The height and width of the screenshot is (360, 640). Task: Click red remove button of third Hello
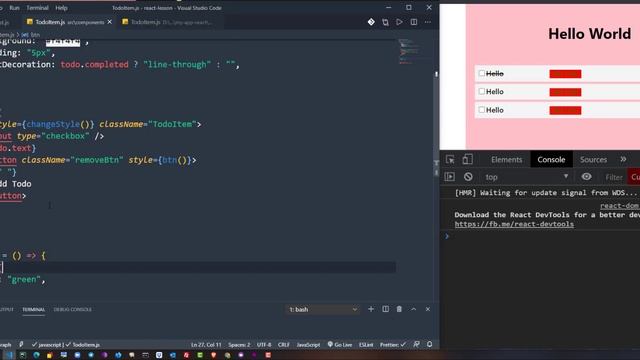565,110
